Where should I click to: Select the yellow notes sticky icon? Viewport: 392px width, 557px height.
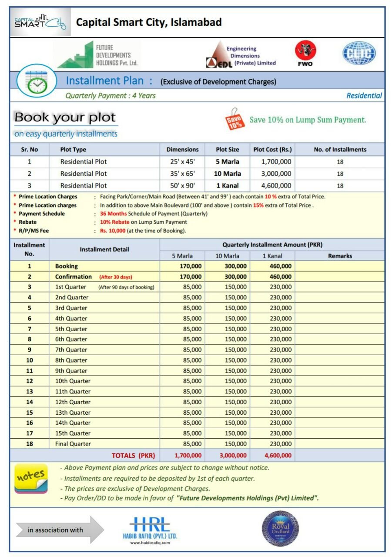(32, 478)
